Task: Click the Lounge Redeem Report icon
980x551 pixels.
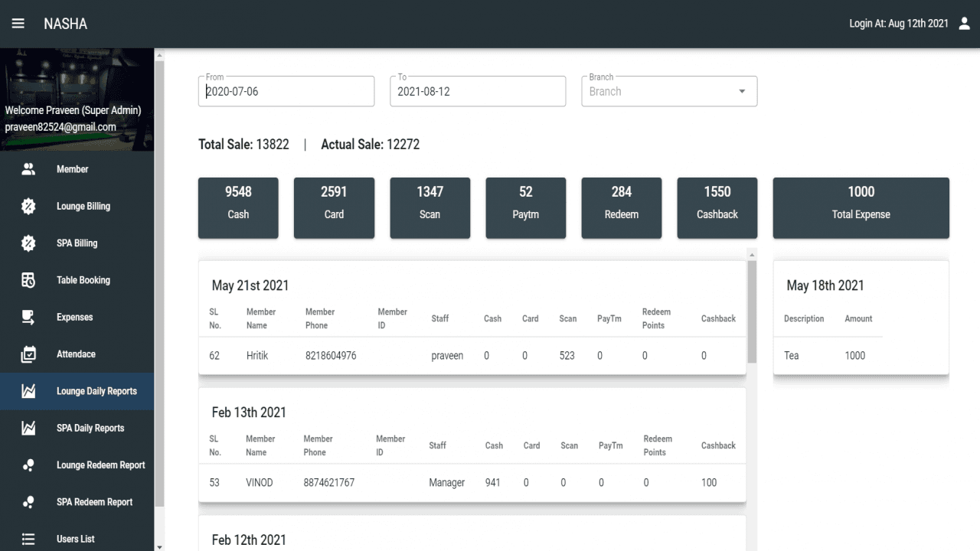Action: pos(28,465)
